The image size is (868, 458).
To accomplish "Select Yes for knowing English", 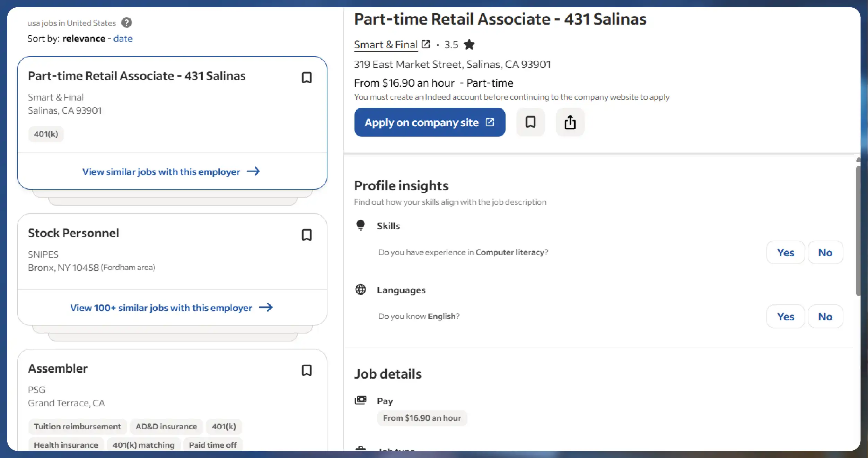I will (785, 316).
